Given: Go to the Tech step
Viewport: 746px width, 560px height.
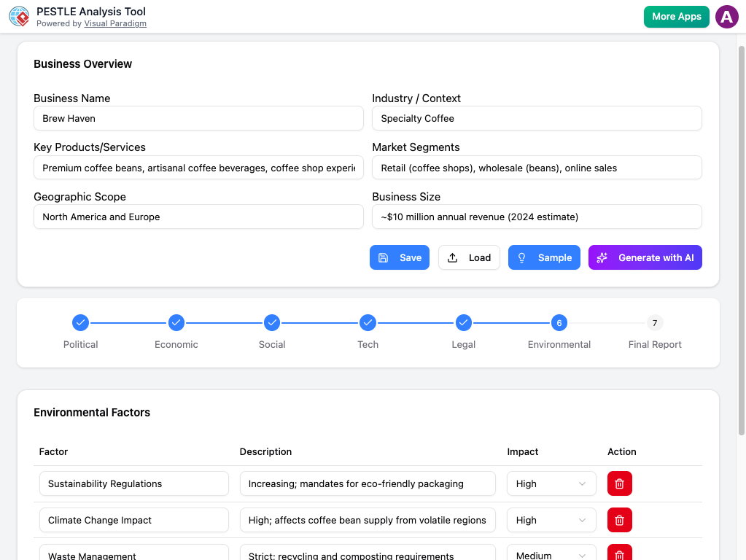Looking at the screenshot, I should pos(368,322).
